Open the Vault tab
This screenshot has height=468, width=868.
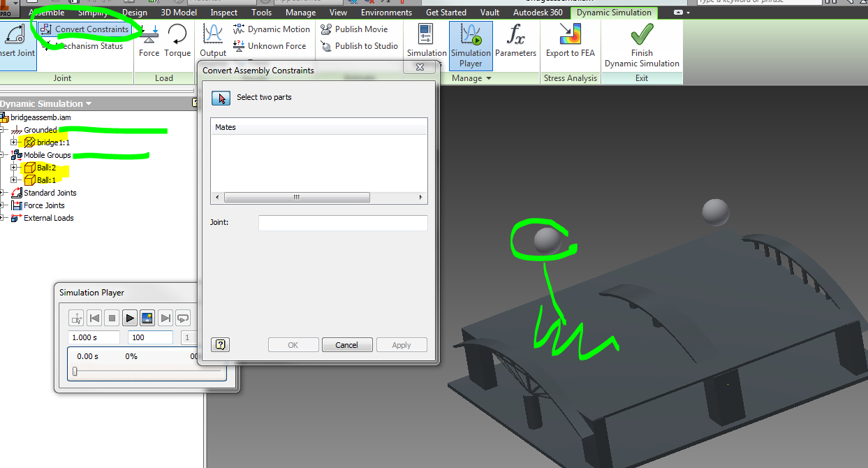click(490, 13)
